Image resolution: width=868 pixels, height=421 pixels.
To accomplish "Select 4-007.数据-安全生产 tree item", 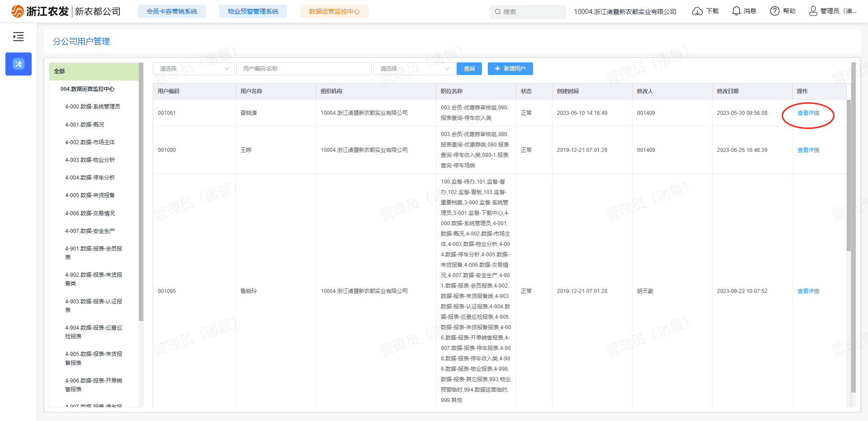I will click(x=90, y=231).
